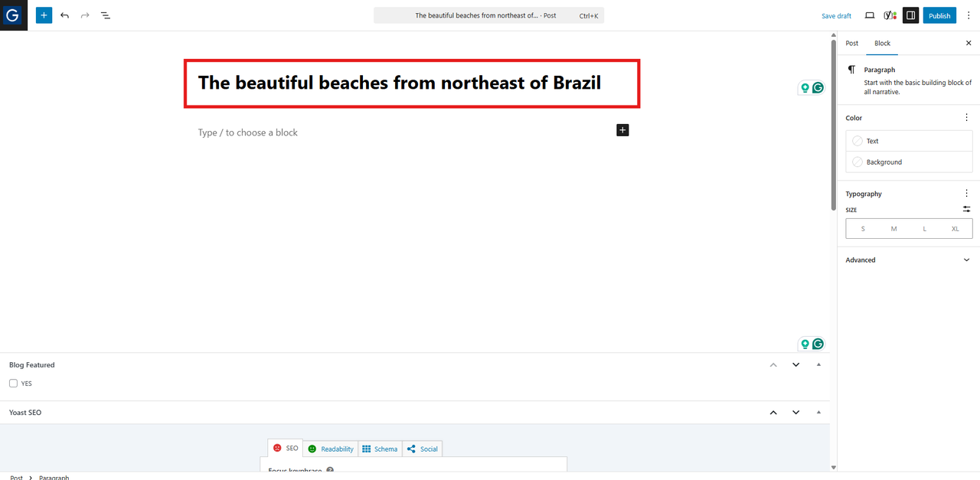The image size is (980, 480).
Task: Move the Blog Featured panel up
Action: click(x=773, y=365)
